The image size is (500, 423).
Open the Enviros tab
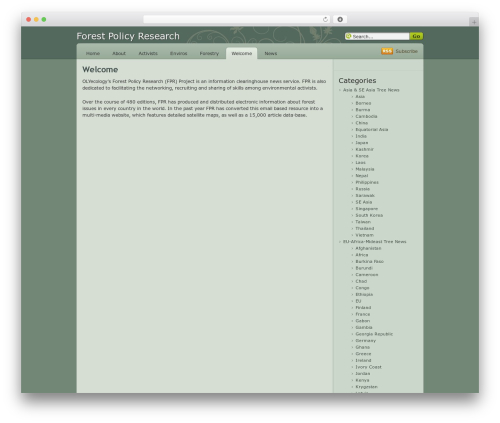(178, 53)
